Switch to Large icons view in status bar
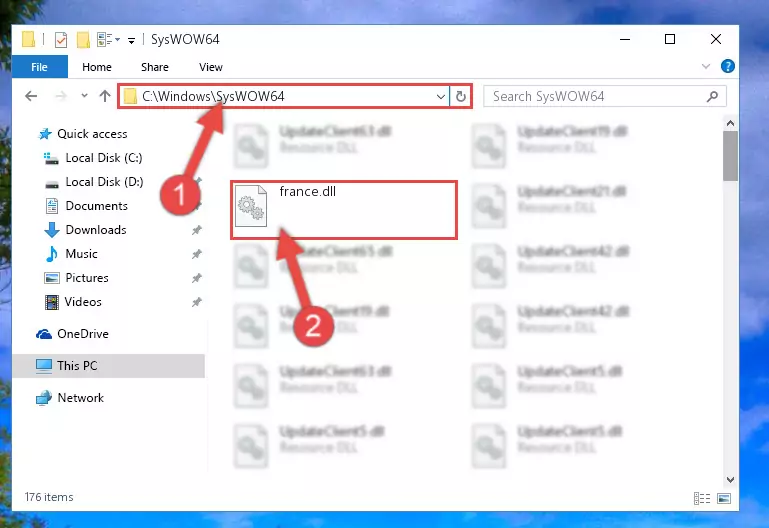Viewport: 769px width, 528px height. tap(724, 499)
